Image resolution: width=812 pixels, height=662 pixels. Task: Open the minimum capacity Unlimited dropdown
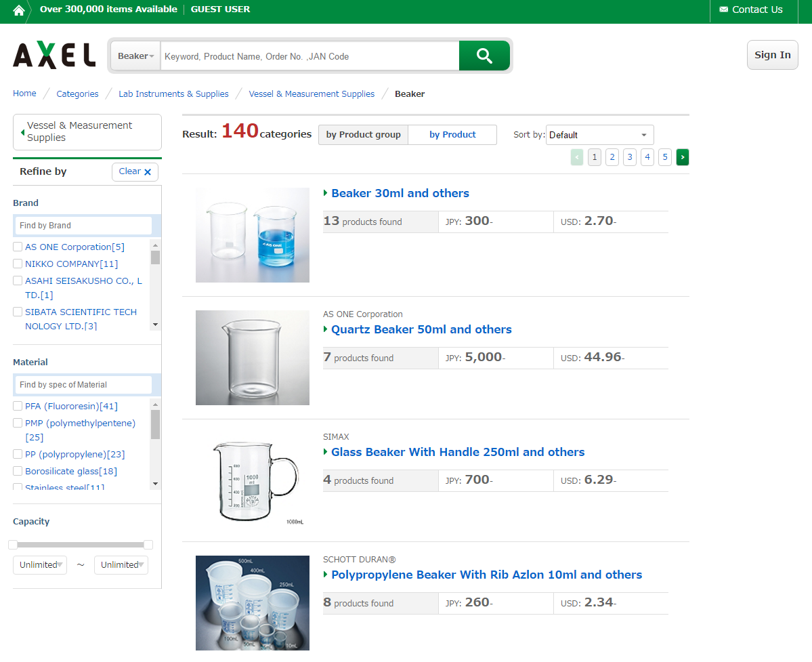[40, 565]
